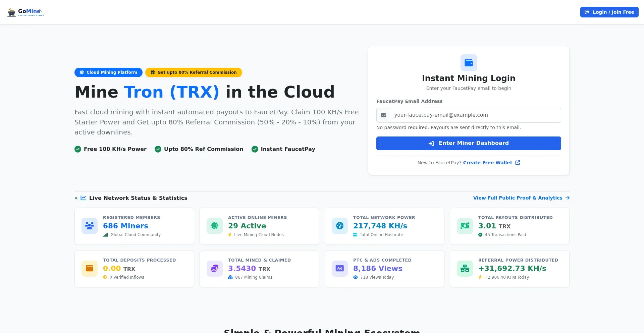
Task: Click the PTC & Ads Completed ad icon
Action: pyautogui.click(x=340, y=268)
